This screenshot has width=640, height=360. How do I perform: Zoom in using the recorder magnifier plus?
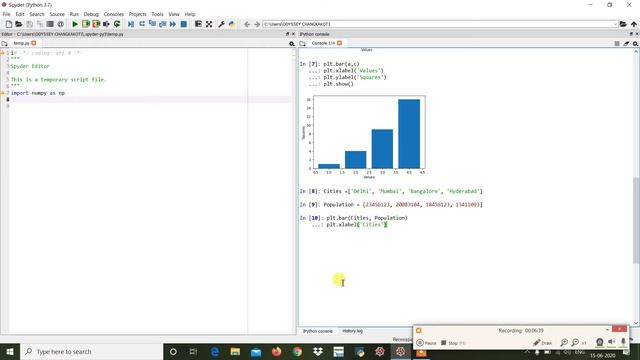point(564,343)
